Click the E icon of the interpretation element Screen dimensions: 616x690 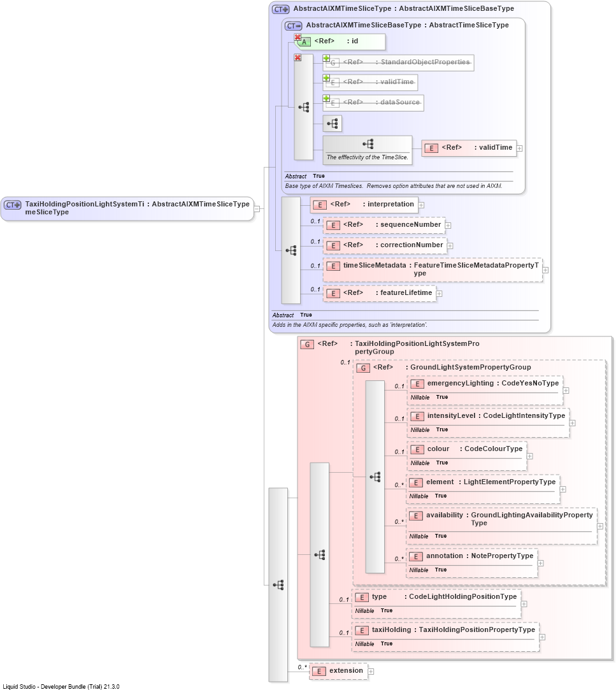click(320, 205)
